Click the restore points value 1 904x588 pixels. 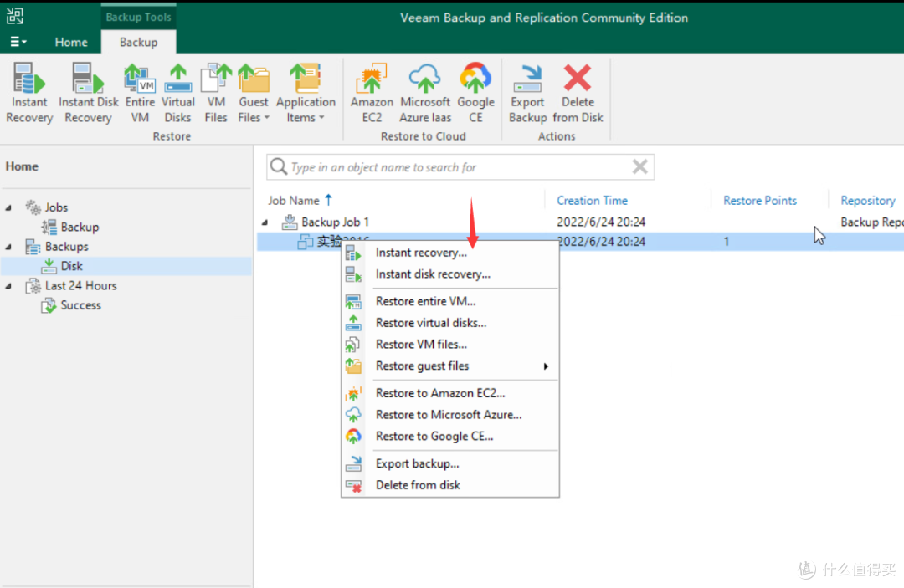pyautogui.click(x=727, y=241)
